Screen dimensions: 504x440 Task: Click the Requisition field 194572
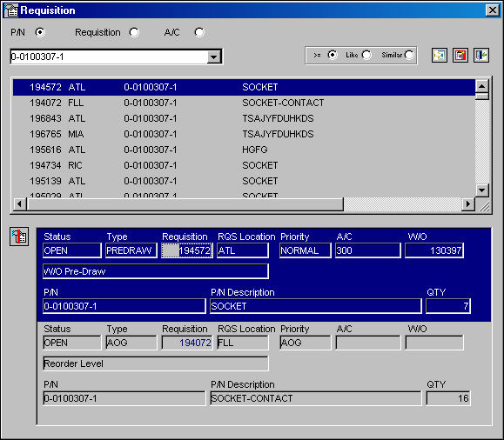tap(187, 250)
